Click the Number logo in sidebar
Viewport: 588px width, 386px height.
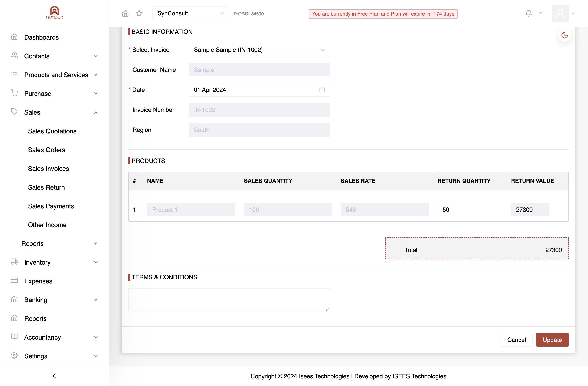point(54,12)
